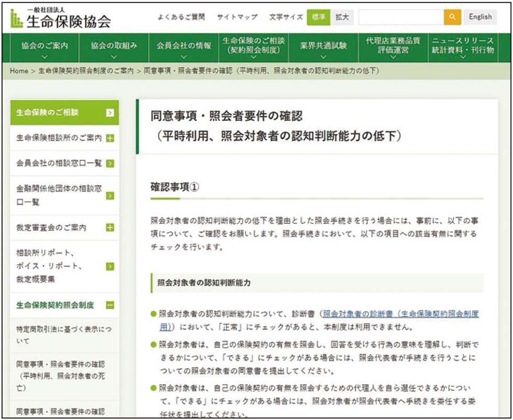The image size is (513, 420).
Task: Select the 標準 text size option
Action: [x=318, y=17]
